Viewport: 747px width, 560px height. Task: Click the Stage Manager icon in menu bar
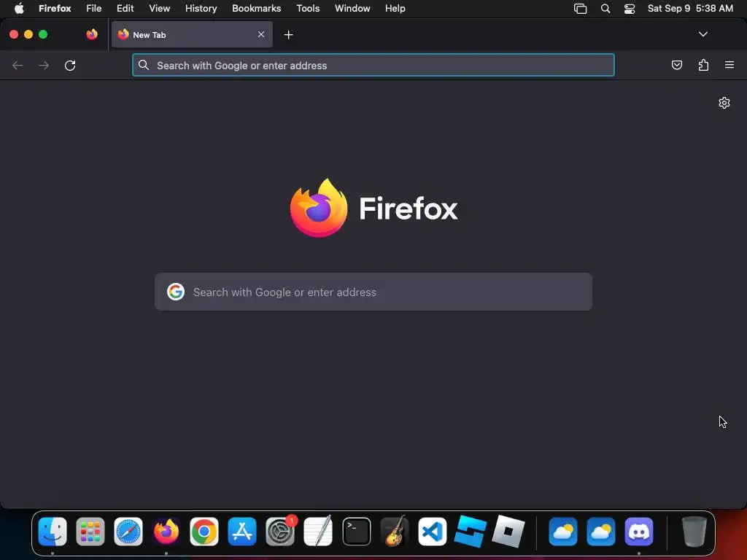click(580, 9)
